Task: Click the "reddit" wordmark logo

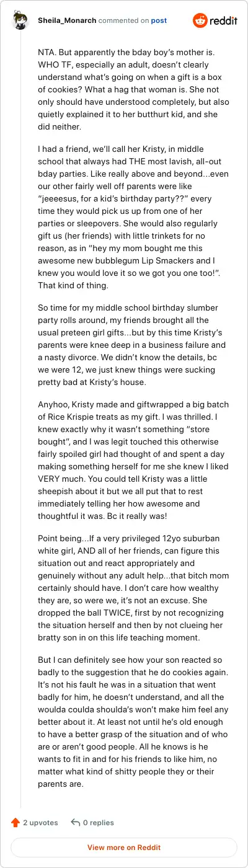Action: [223, 20]
